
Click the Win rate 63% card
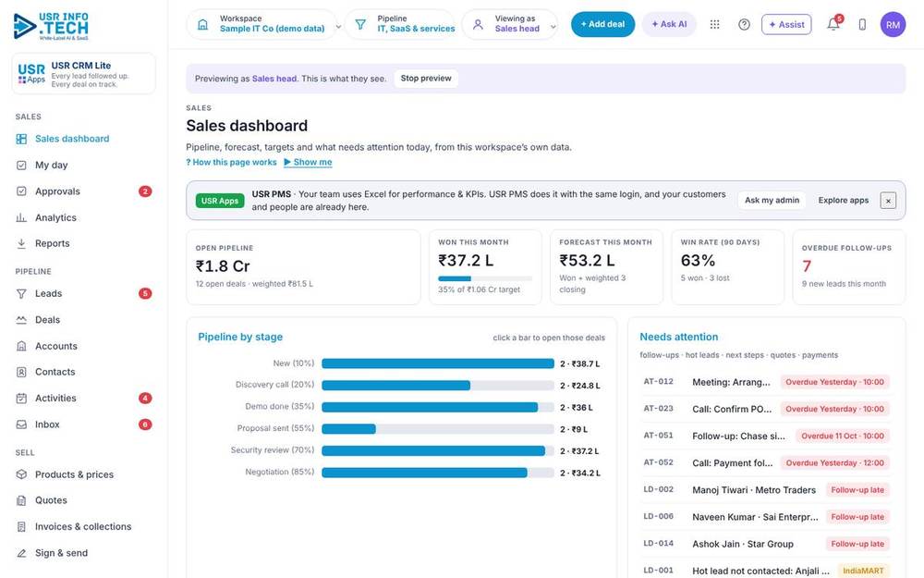click(728, 267)
